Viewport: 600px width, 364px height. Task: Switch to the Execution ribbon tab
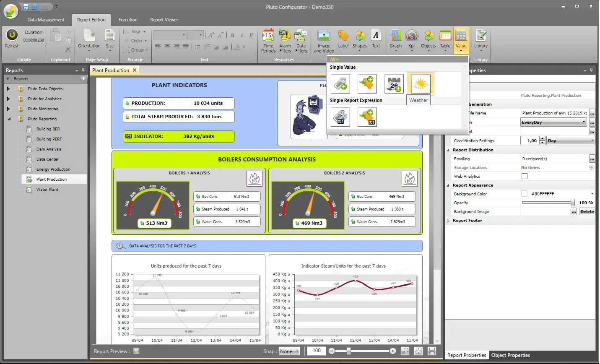(128, 20)
